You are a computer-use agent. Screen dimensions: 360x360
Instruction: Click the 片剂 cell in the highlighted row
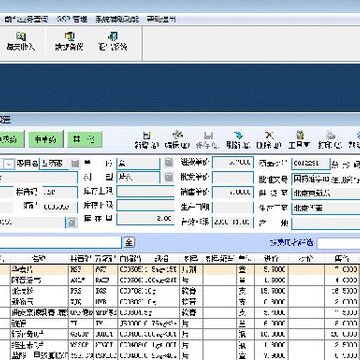pyautogui.click(x=191, y=269)
